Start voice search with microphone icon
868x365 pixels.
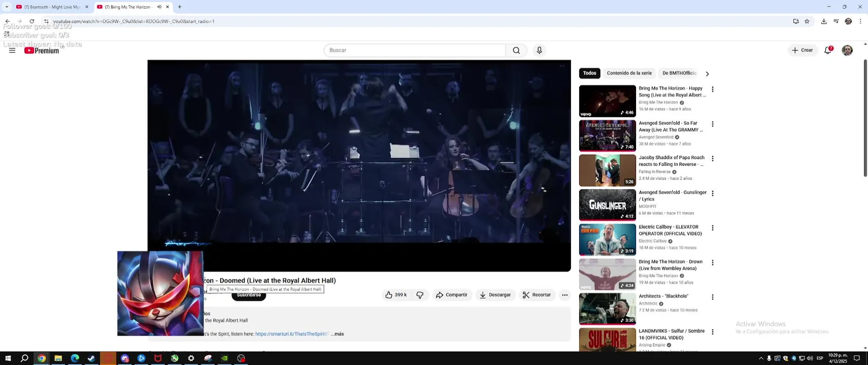(539, 50)
